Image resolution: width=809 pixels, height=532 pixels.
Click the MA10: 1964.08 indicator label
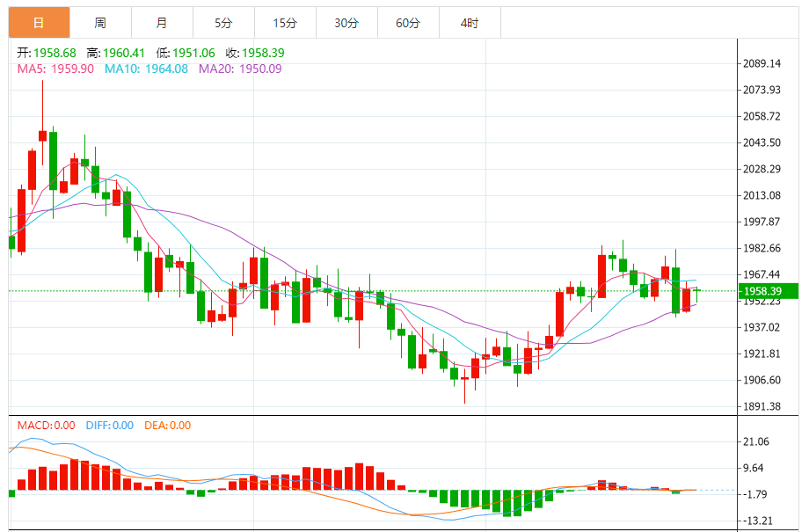pyautogui.click(x=146, y=69)
